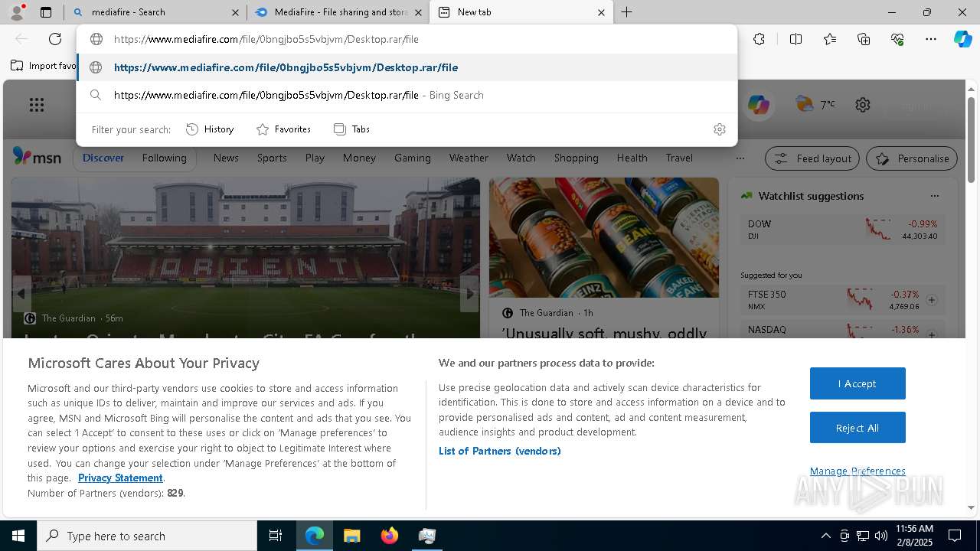Open the Edge profile icon
980x551 pixels.
[x=16, y=12]
